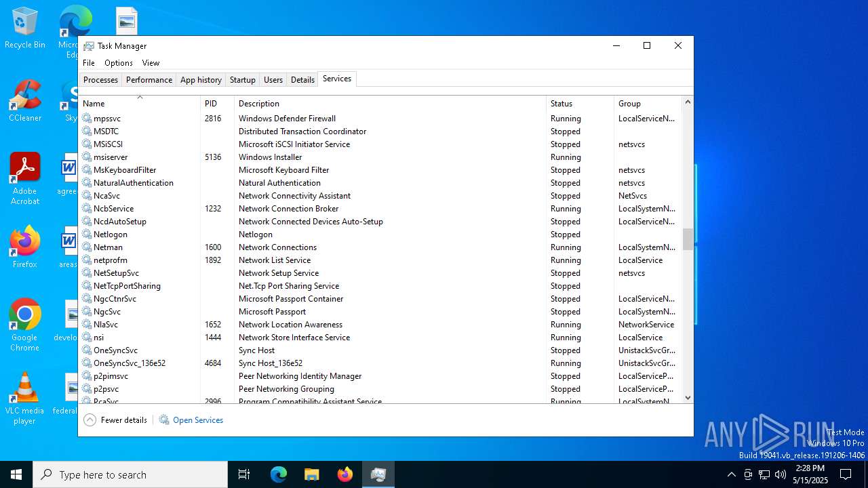Switch to the Processes tab

[100, 80]
